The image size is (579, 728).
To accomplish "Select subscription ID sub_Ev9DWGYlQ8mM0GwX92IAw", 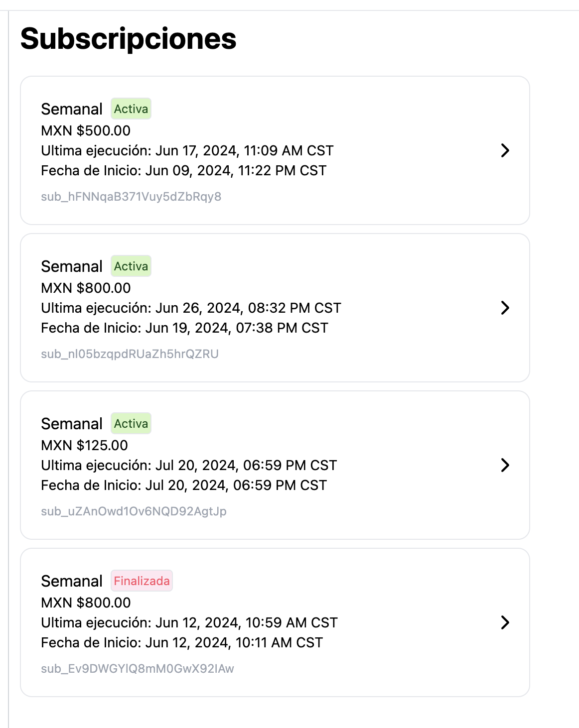I will coord(138,669).
